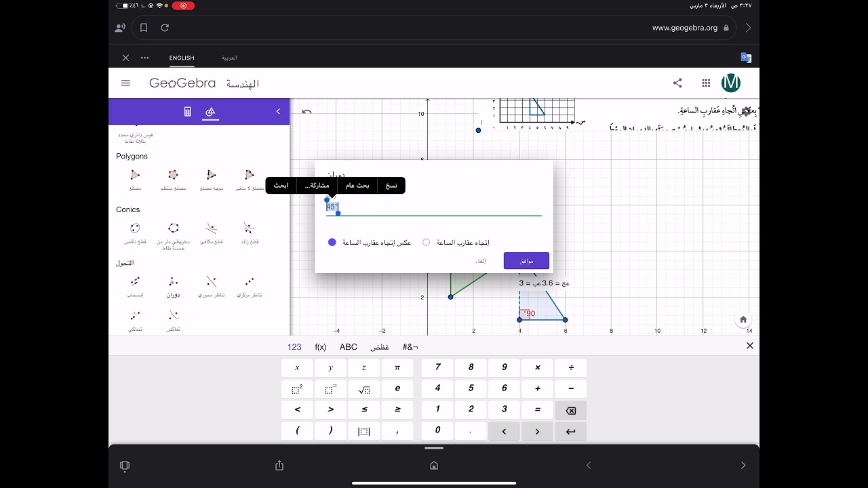Click the browser bookmark icon

pos(144,28)
